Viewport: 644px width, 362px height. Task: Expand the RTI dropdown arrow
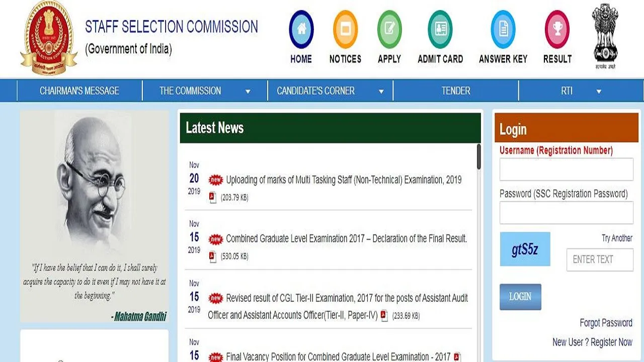coord(599,92)
